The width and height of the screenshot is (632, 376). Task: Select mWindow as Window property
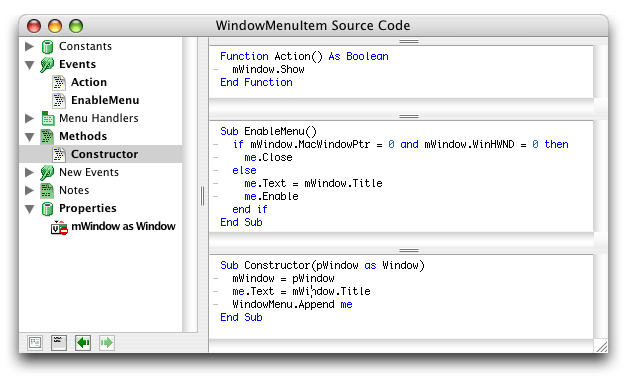pos(123,226)
